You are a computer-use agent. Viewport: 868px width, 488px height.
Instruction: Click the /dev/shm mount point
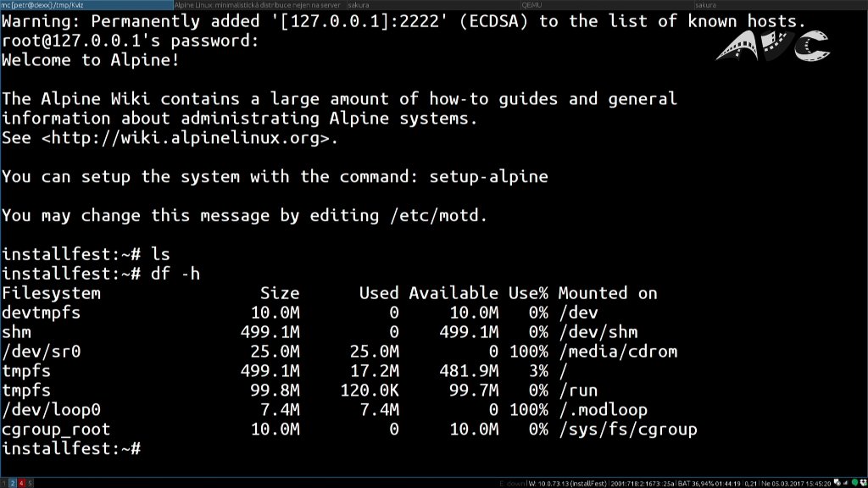(598, 332)
